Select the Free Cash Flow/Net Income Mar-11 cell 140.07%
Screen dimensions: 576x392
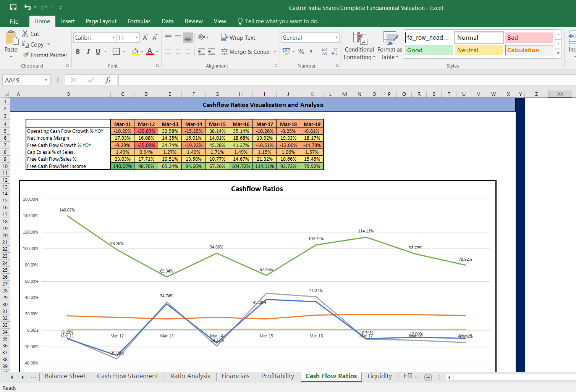(x=122, y=166)
